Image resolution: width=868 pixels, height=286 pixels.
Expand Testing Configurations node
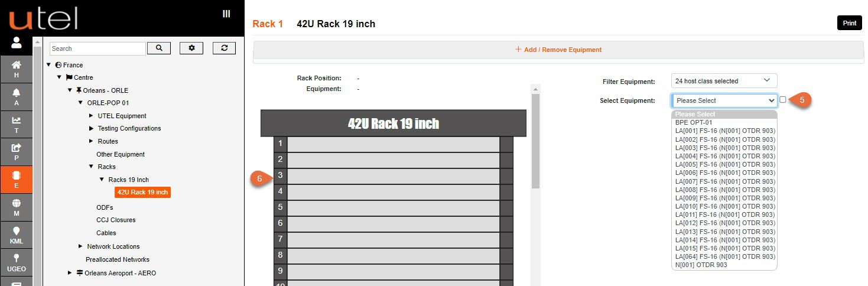[x=91, y=128]
